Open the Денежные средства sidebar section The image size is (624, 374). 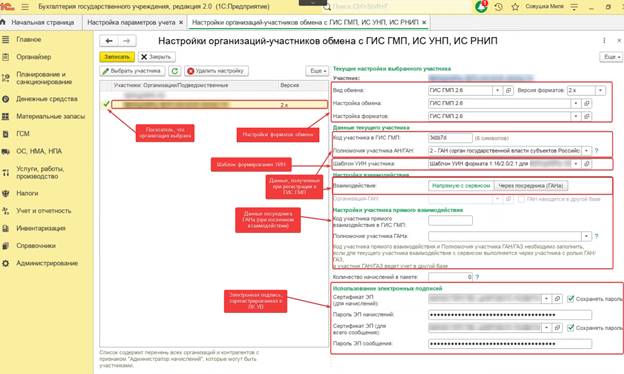pyautogui.click(x=47, y=99)
